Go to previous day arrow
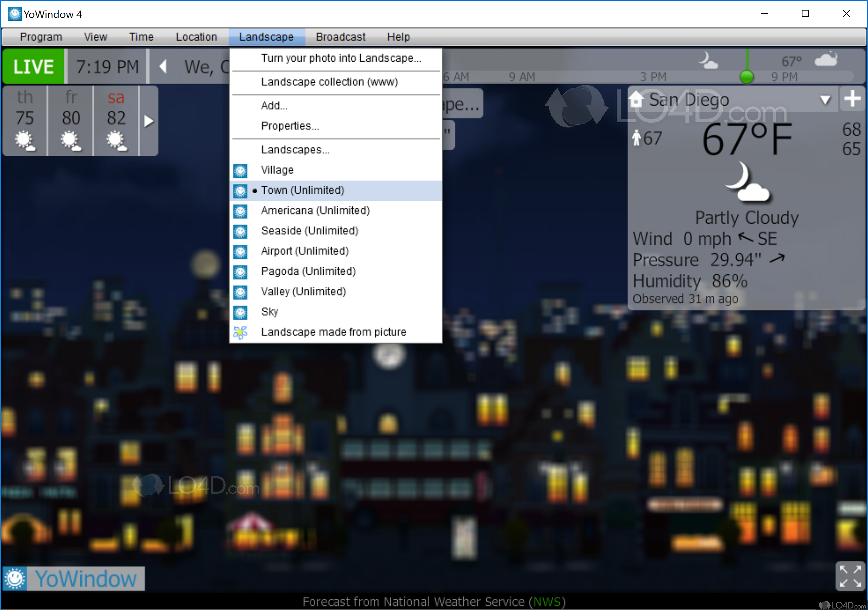The image size is (868, 610). [163, 67]
